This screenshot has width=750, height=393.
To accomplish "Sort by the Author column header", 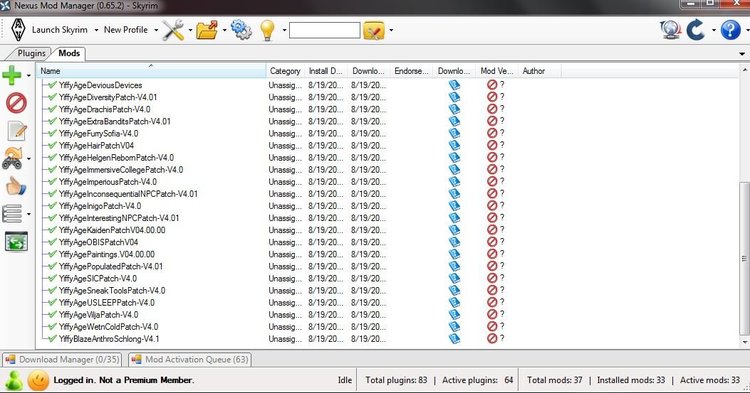I will coord(539,71).
